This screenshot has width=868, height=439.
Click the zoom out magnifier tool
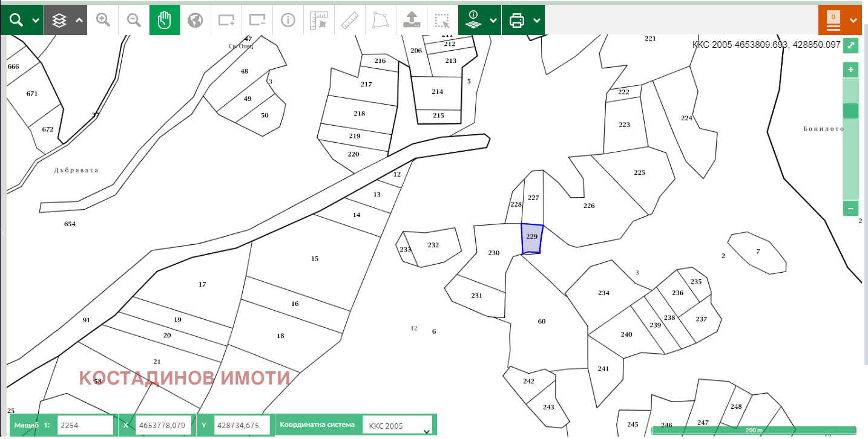click(x=134, y=20)
